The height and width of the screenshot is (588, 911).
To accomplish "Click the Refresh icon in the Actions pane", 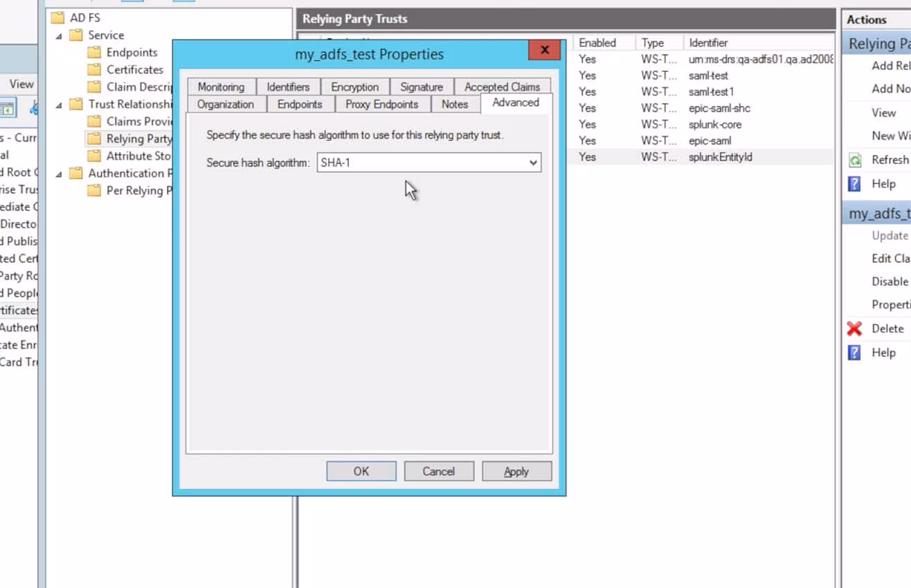I will tap(857, 160).
